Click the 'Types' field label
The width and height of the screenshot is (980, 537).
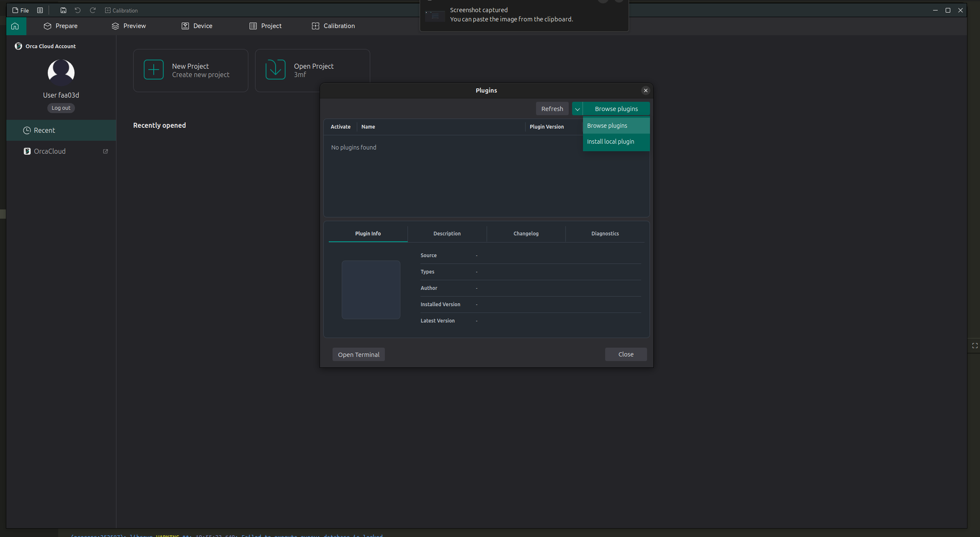[427, 272]
